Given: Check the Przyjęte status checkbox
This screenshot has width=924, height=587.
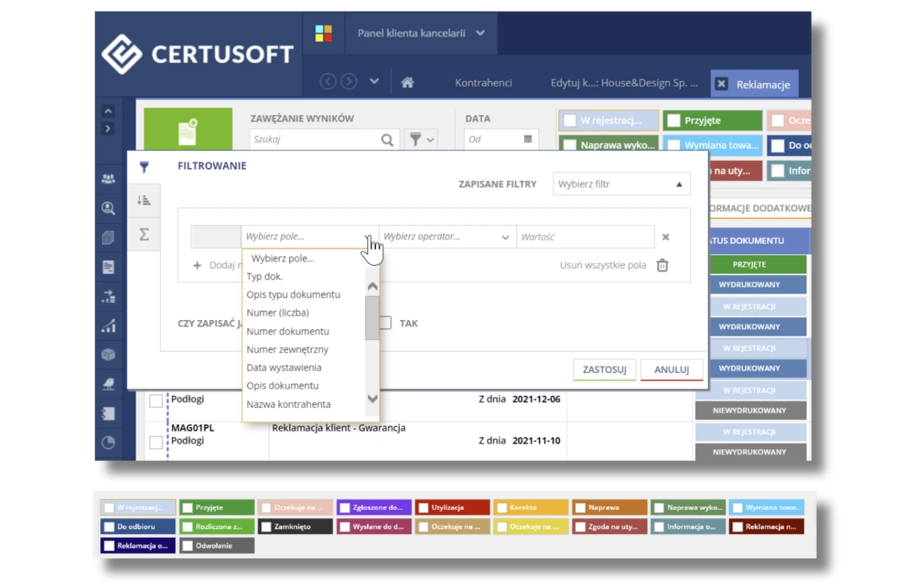Looking at the screenshot, I should (674, 120).
